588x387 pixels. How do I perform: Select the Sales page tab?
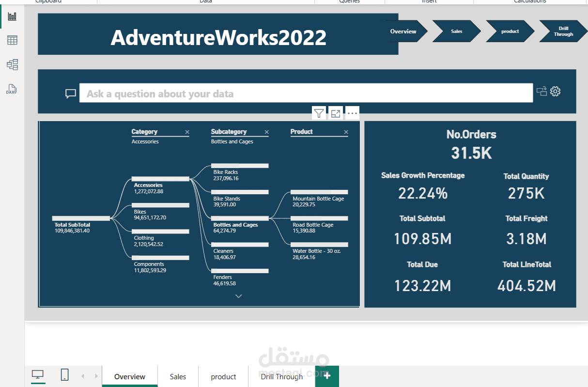click(x=178, y=376)
